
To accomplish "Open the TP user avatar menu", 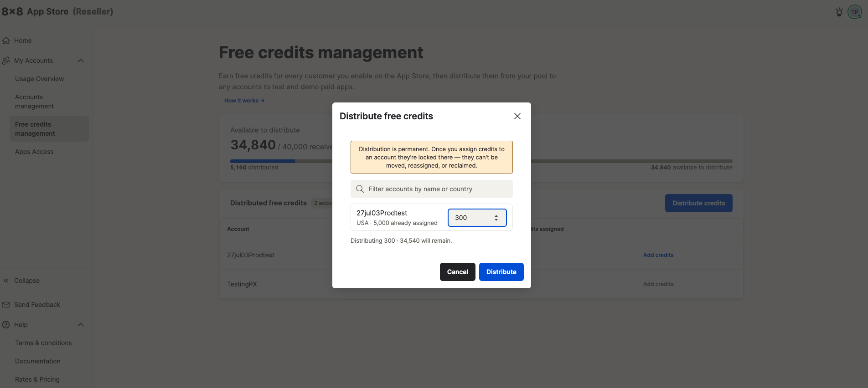I will (855, 12).
